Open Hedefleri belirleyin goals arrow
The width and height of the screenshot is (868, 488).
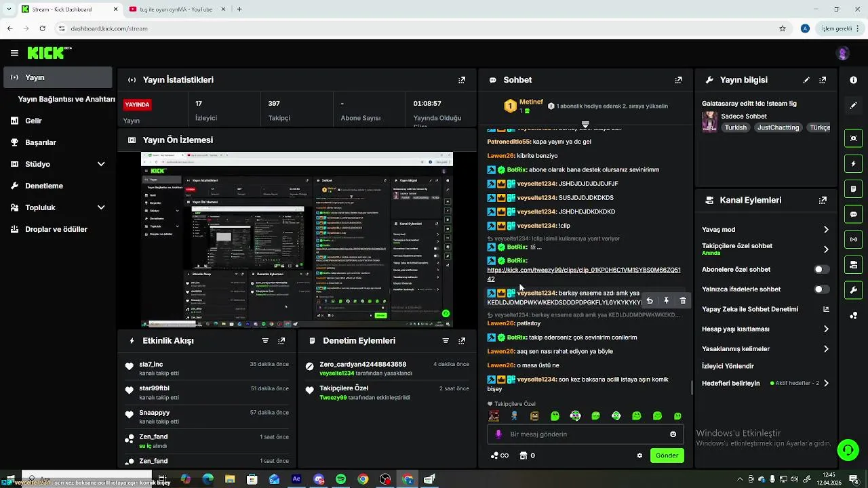pos(826,384)
